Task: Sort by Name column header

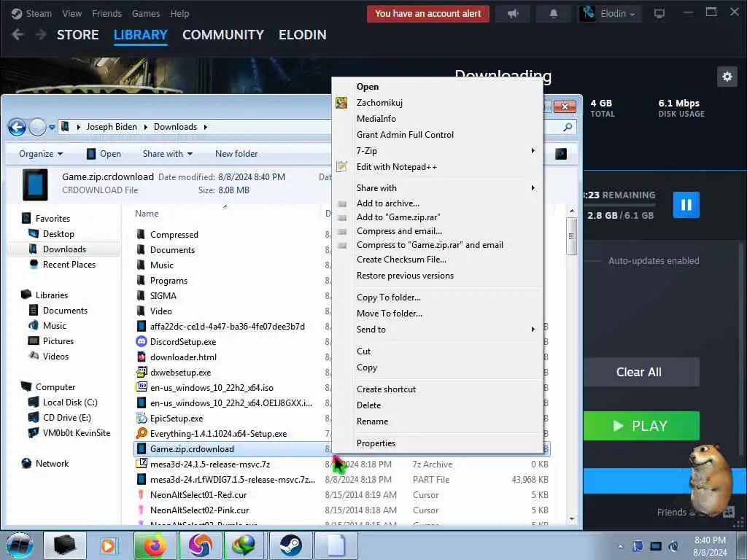Action: click(146, 214)
